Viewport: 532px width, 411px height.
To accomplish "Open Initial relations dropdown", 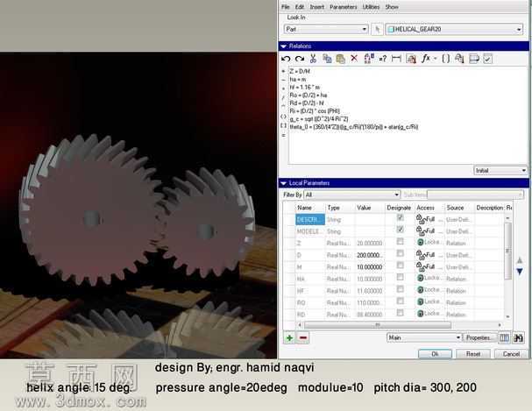I will click(500, 170).
